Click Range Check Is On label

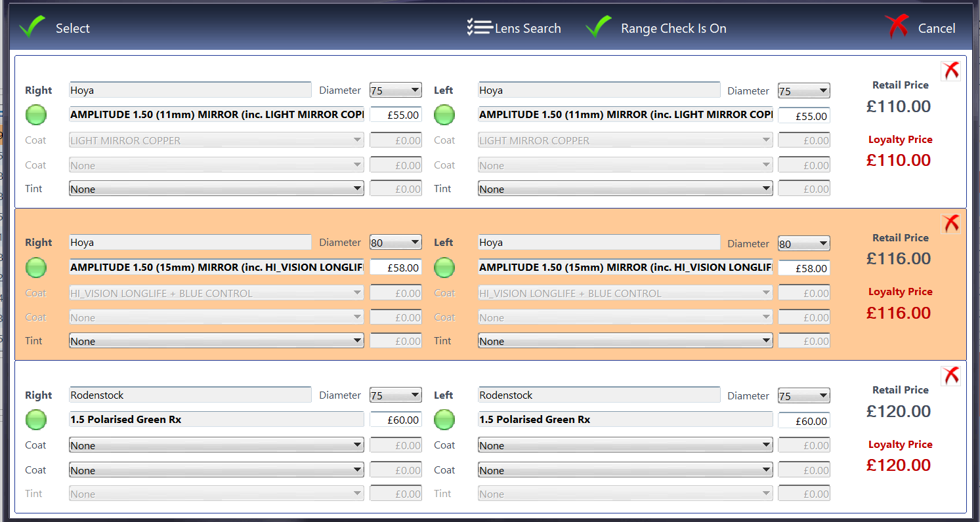673,28
